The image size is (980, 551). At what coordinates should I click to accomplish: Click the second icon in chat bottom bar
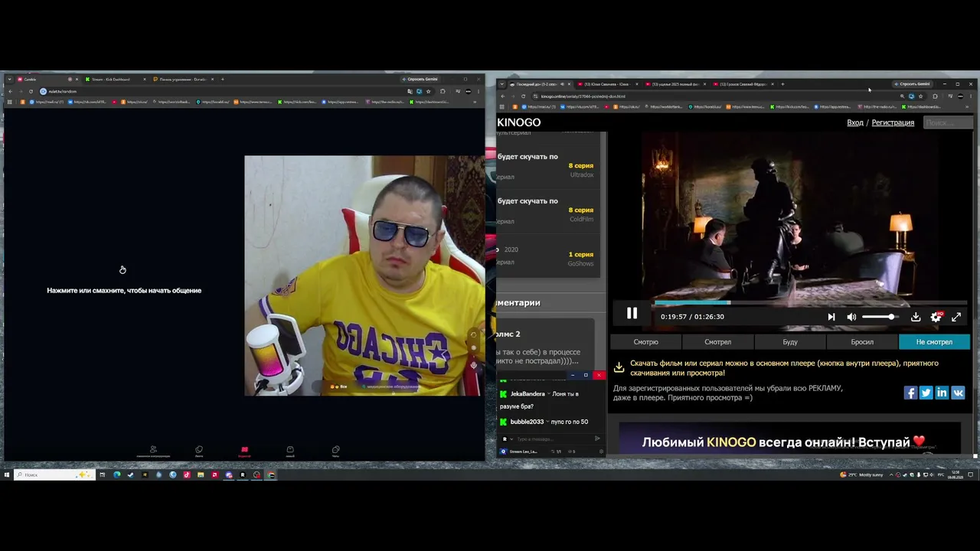[x=199, y=451]
